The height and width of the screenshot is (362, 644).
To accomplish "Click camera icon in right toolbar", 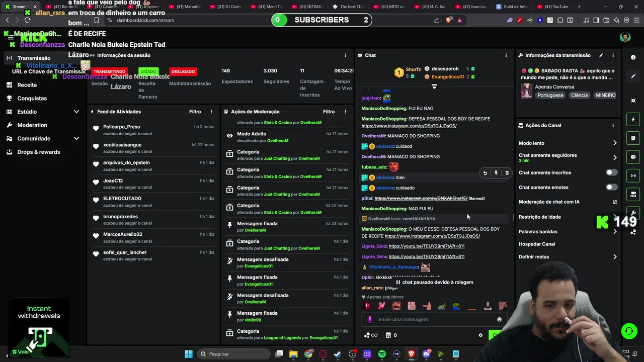I will 633,194.
